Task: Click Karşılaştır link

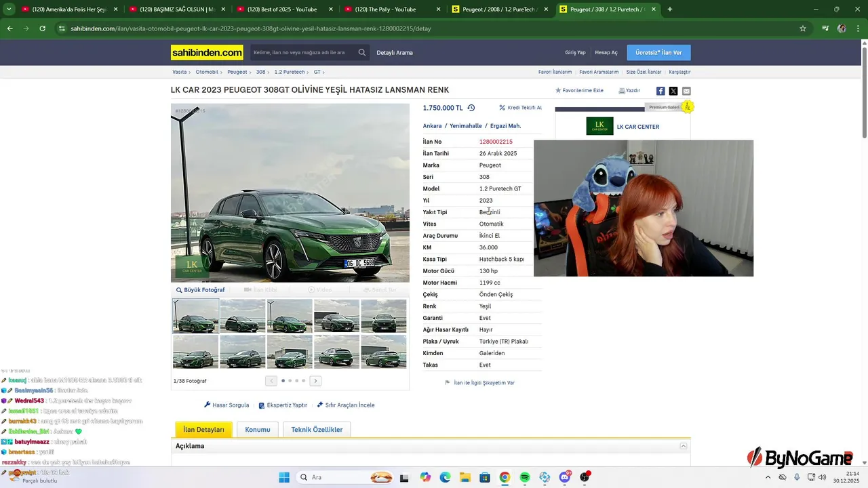Action: (679, 72)
